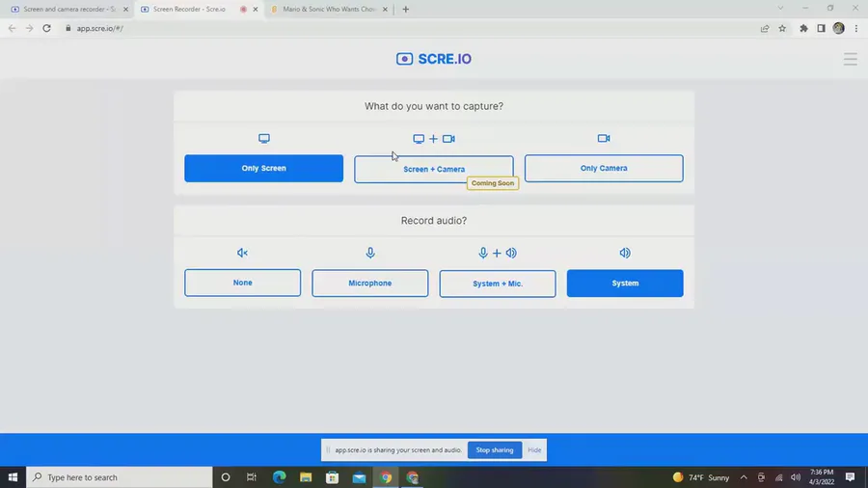Click the screen plus camera icon
Viewport: 868px width, 488px height.
click(434, 139)
